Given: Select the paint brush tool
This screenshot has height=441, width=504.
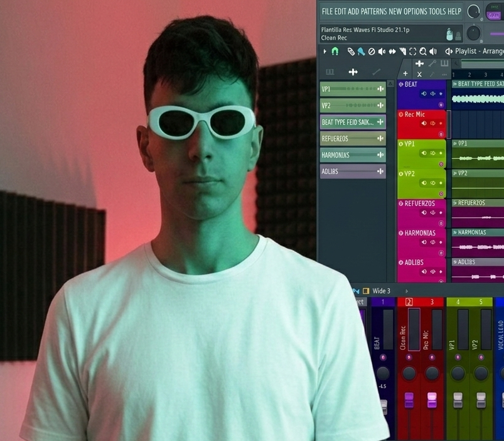Looking at the screenshot, I should click(x=362, y=52).
